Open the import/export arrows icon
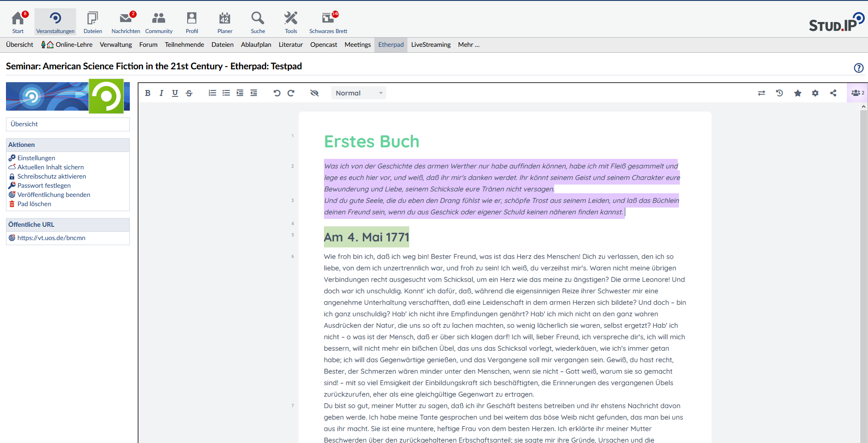The height and width of the screenshot is (443, 868). tap(762, 93)
